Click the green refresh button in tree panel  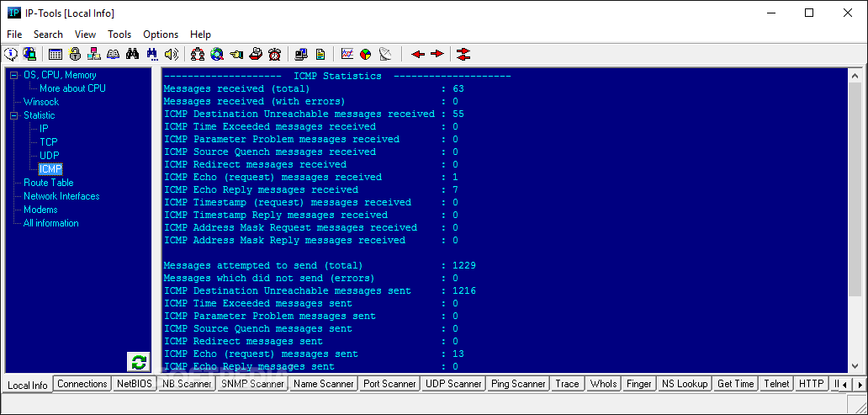[x=139, y=362]
